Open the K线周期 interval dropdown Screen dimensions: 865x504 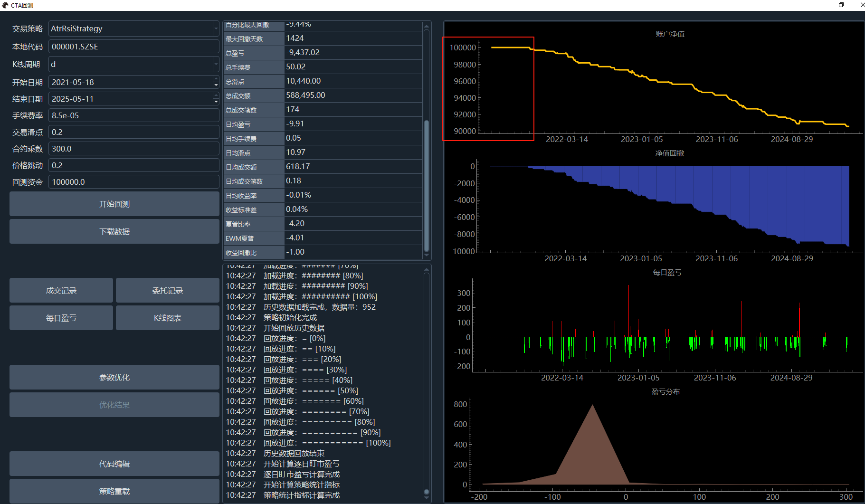click(216, 64)
